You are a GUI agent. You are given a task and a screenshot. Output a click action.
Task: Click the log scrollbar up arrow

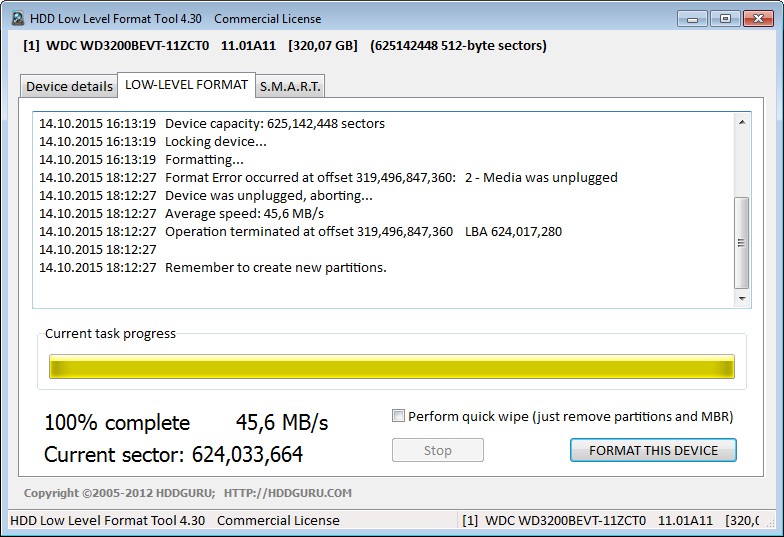tap(742, 122)
